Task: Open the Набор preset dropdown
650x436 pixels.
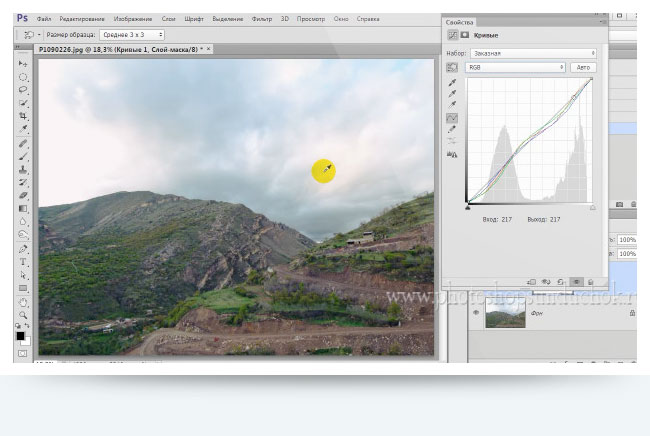Action: click(534, 53)
